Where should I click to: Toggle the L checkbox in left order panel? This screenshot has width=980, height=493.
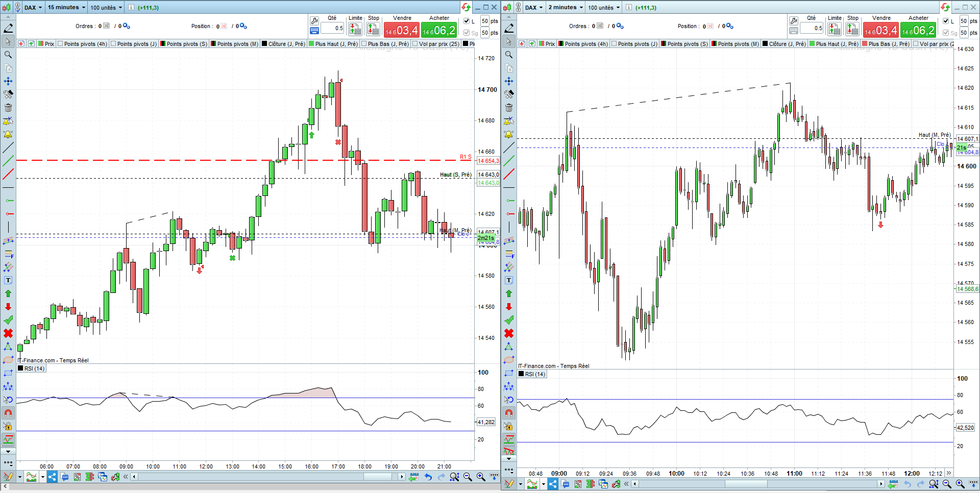pos(467,21)
